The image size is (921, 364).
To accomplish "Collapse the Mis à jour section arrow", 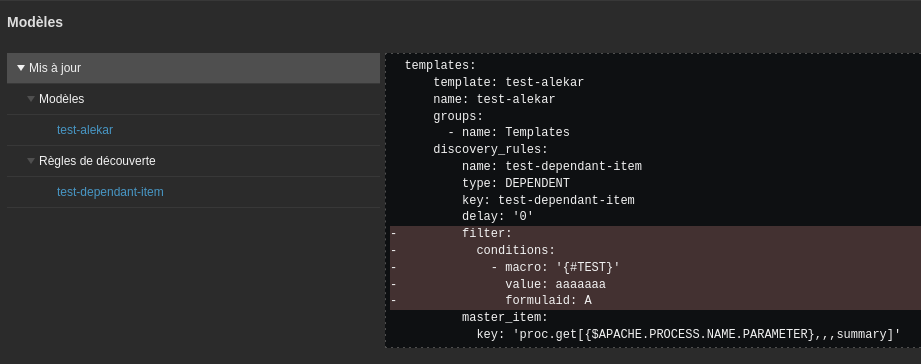I will click(x=21, y=68).
